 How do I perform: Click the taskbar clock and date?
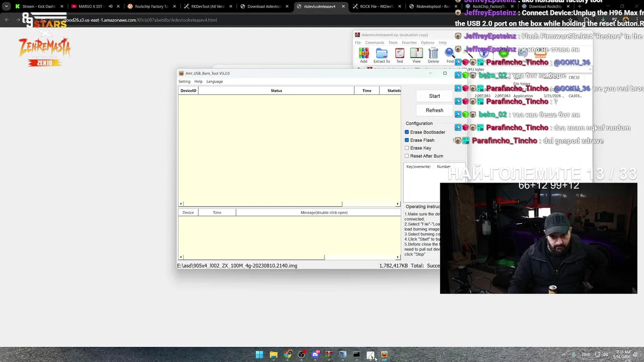click(623, 354)
